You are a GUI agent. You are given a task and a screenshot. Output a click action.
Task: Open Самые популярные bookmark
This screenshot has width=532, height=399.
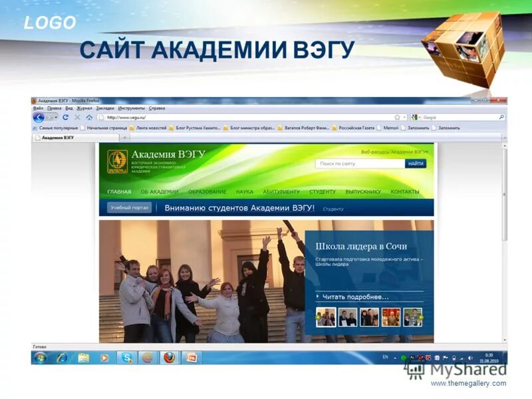click(55, 128)
